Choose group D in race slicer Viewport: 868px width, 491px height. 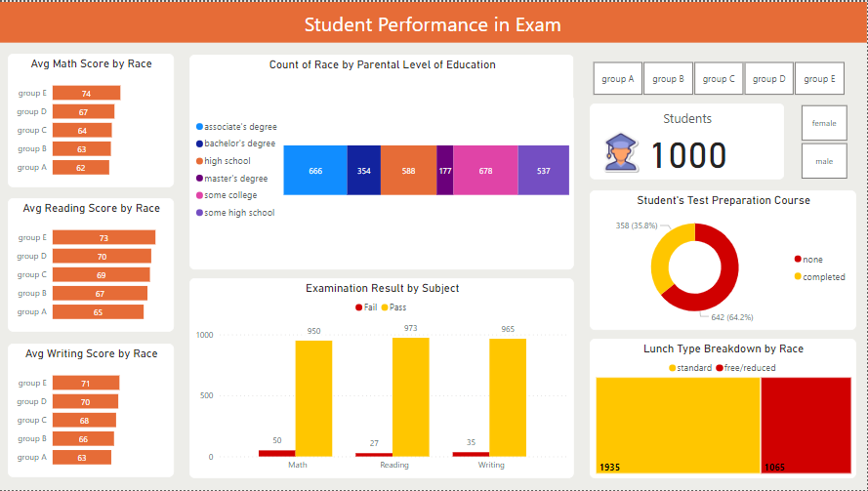pos(769,79)
